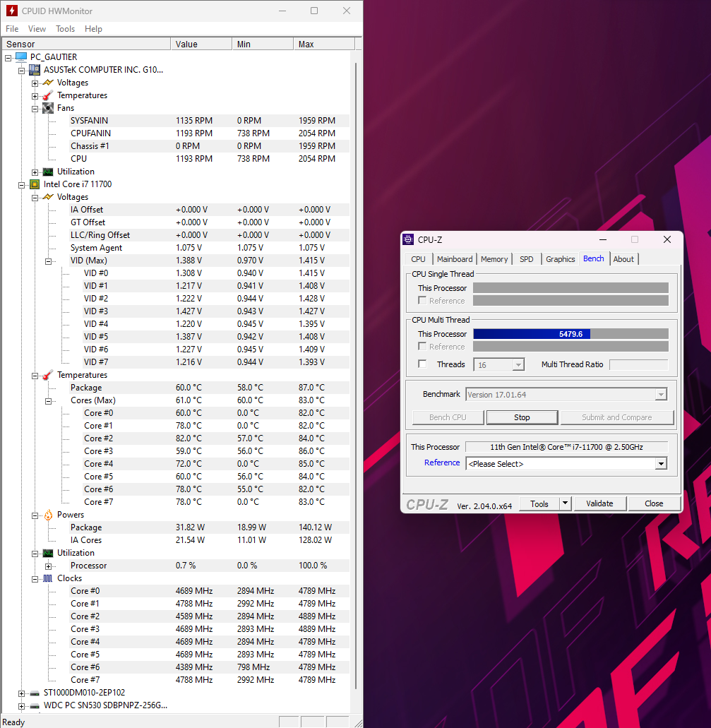Screen dimensions: 711x728
Task: Click the Multi Thread Ratio field
Action: (x=639, y=364)
